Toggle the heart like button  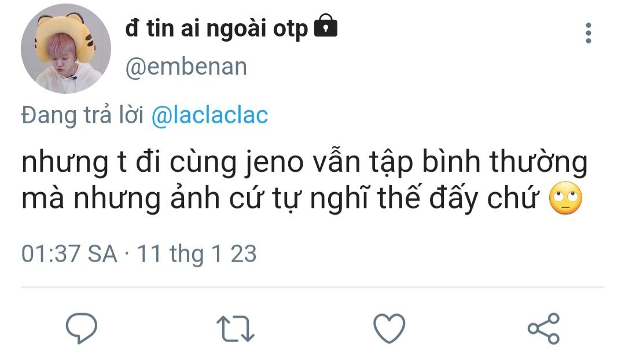coord(389,328)
